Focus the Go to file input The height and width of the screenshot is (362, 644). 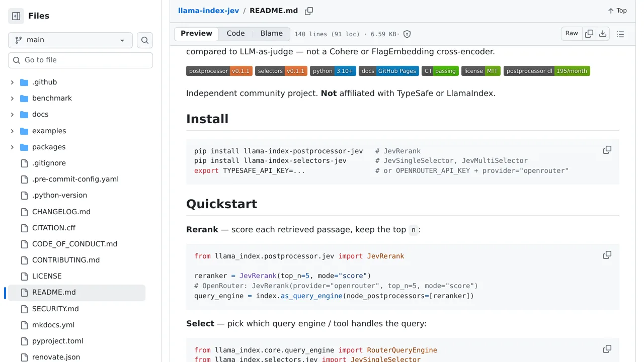click(80, 60)
